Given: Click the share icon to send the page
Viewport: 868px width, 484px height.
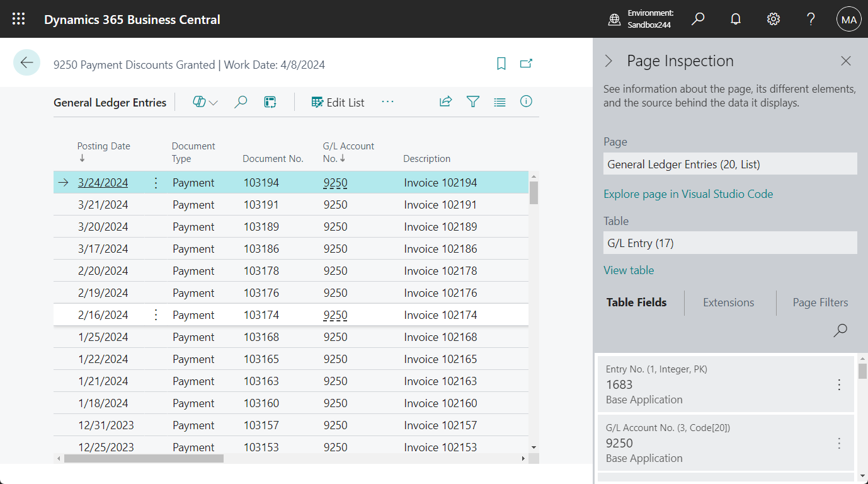Looking at the screenshot, I should pyautogui.click(x=445, y=101).
